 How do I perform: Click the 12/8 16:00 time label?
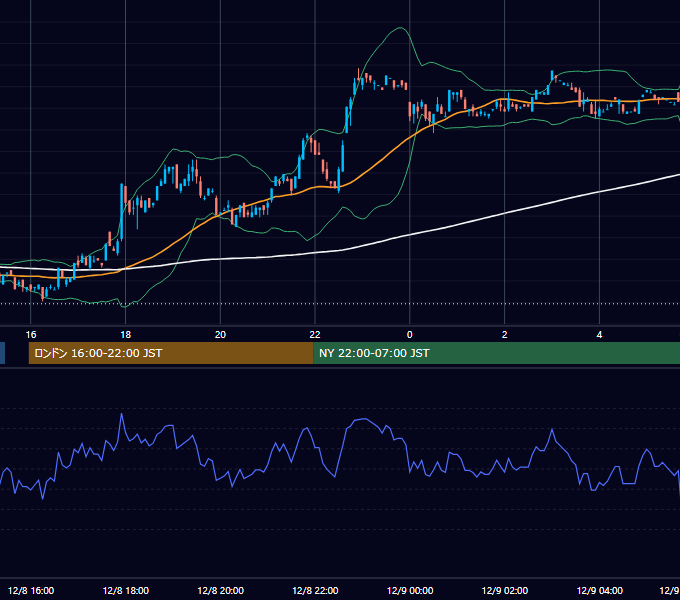click(31, 590)
